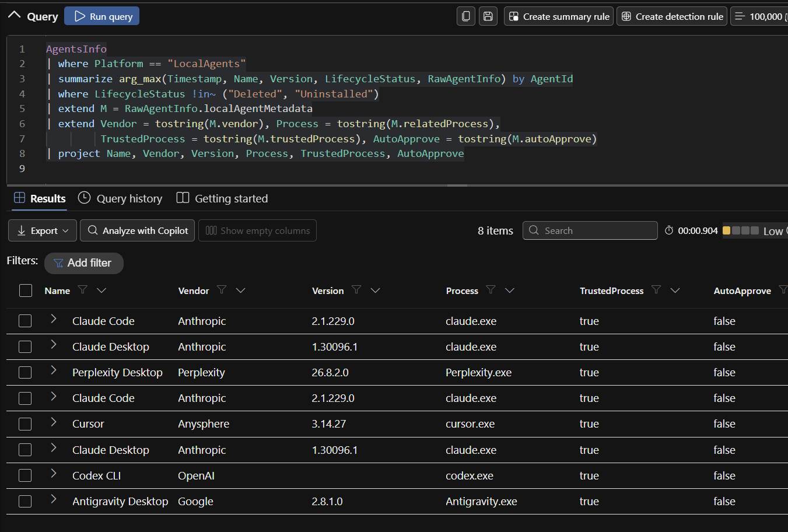Click the AgentsInfo table name in the query
788x532 pixels.
[76, 49]
